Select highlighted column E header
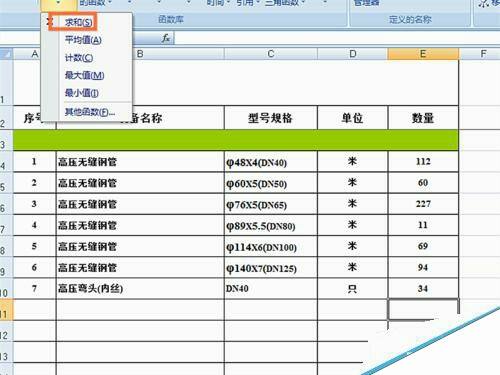This screenshot has height=375, width=500. point(423,54)
